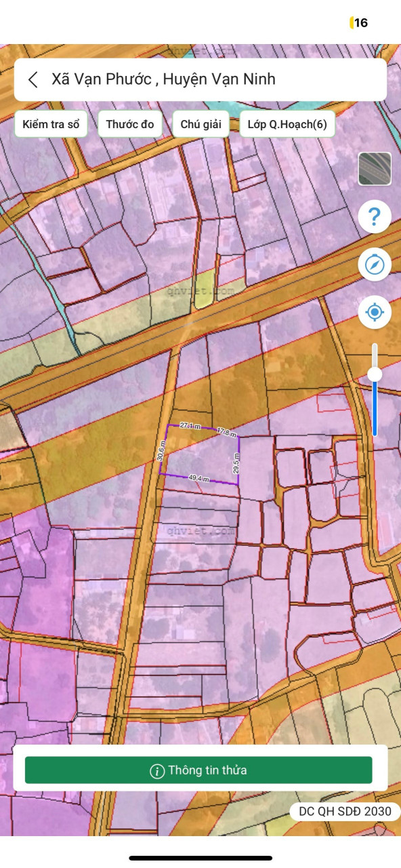Expand Lớp Q.Hoạch(6) layer list

pyautogui.click(x=287, y=124)
